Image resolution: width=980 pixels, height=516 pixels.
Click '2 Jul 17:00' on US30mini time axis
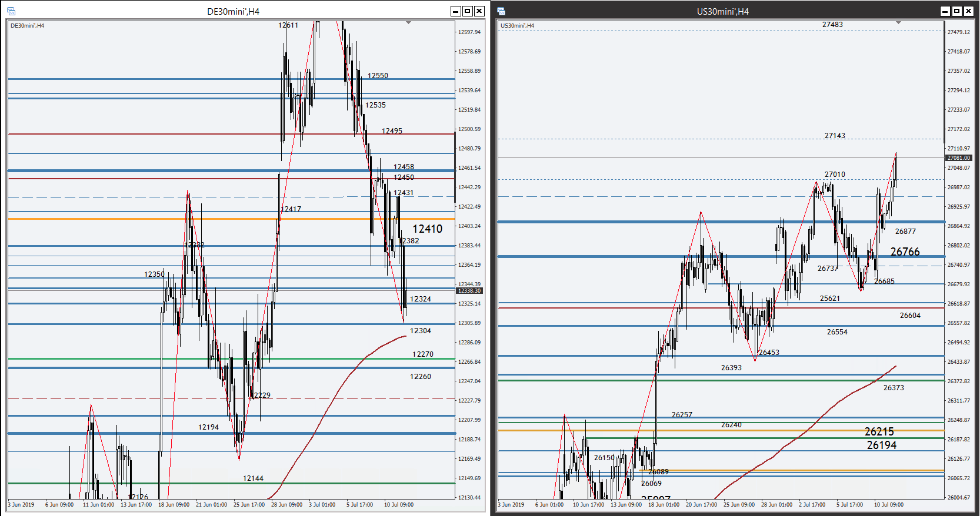tap(812, 505)
